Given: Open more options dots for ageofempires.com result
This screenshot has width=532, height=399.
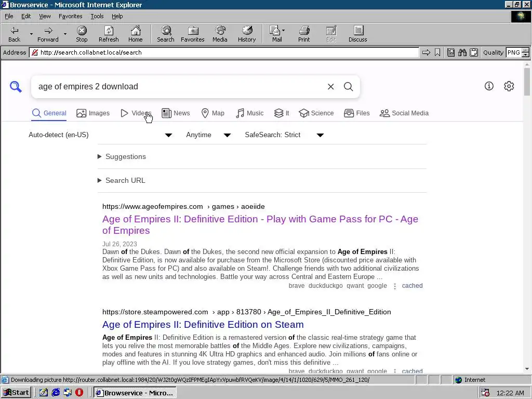Looking at the screenshot, I should pos(395,286).
